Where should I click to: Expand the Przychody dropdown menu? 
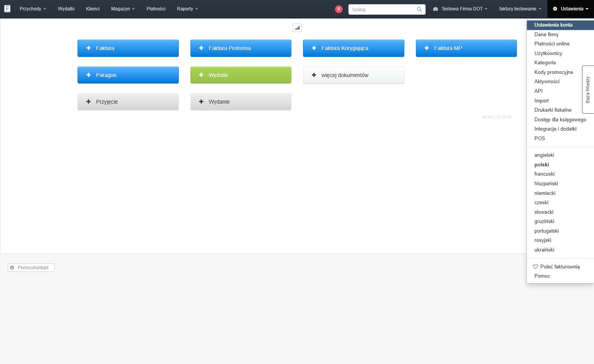click(33, 9)
